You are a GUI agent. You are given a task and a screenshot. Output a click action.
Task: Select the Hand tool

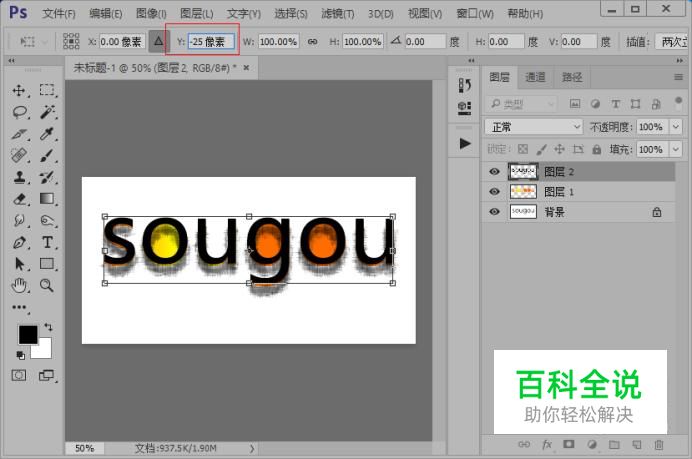click(19, 286)
